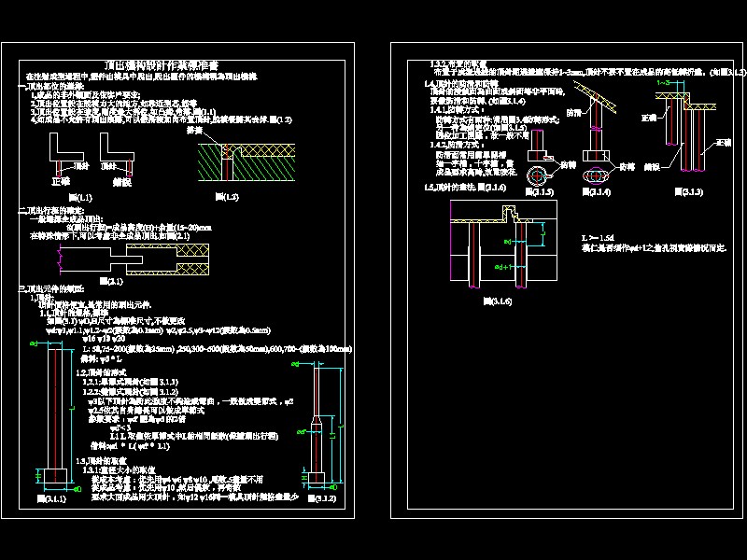Click the 防轉 callout label

coord(569,164)
